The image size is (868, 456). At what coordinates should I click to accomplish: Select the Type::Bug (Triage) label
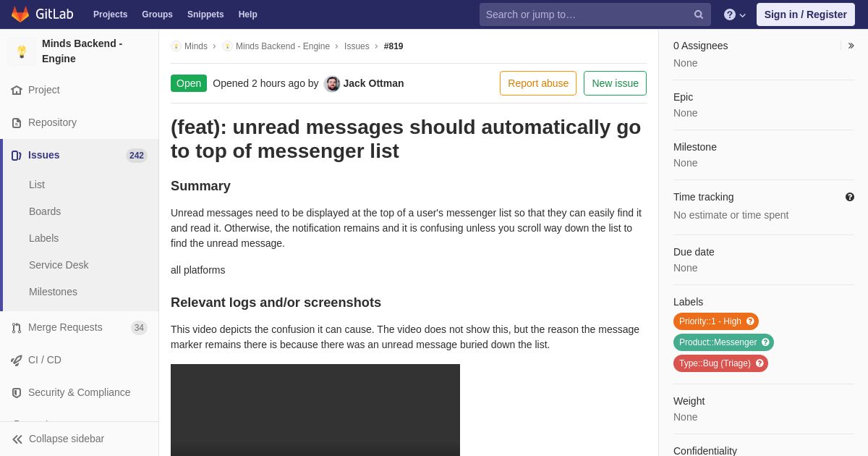click(720, 363)
